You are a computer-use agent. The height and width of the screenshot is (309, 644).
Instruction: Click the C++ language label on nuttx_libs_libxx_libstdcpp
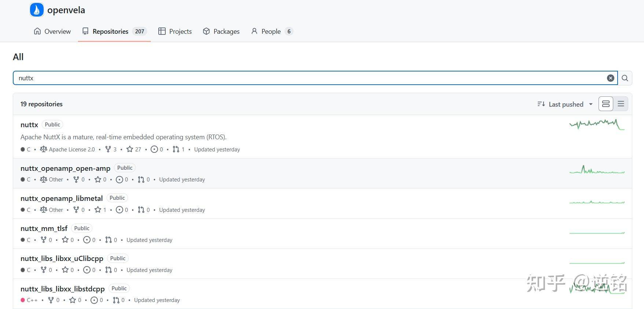click(x=29, y=300)
